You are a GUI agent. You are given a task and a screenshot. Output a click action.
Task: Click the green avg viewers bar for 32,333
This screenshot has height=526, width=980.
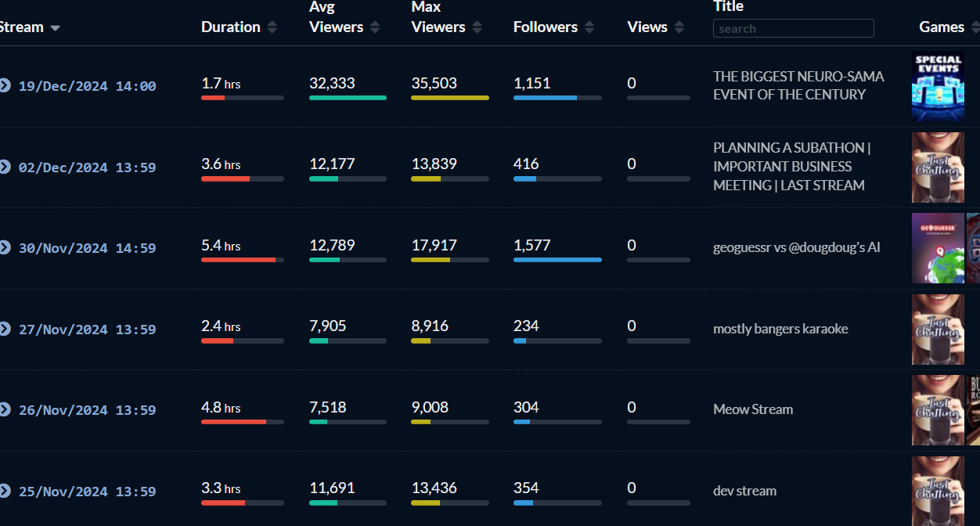point(348,98)
